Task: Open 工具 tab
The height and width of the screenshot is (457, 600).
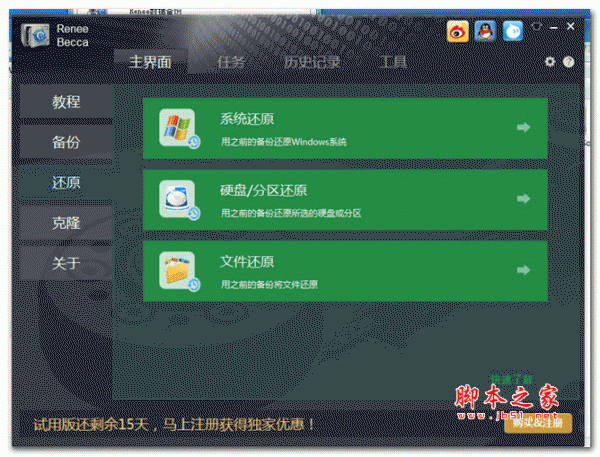Action: (393, 62)
